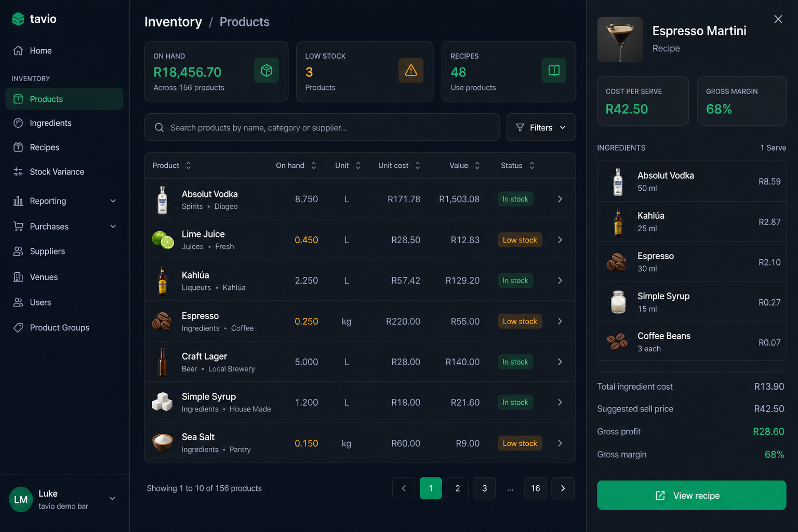Image resolution: width=798 pixels, height=532 pixels.
Task: Click the LM avatar
Action: coord(21,499)
